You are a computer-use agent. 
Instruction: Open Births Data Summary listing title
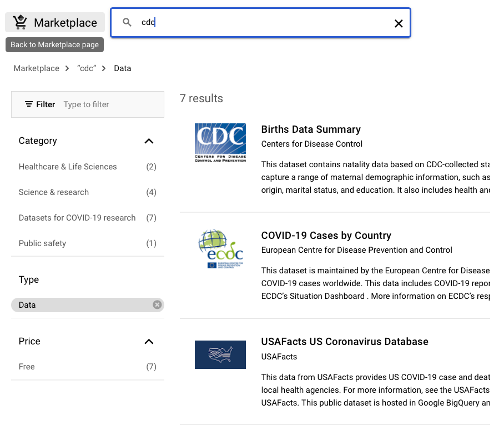pyautogui.click(x=311, y=129)
